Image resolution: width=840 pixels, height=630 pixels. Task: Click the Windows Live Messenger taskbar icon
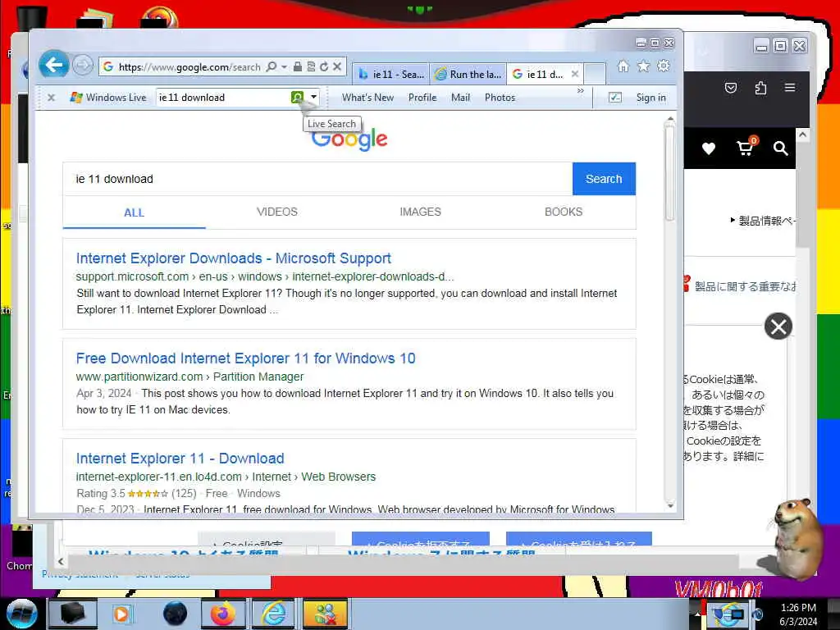(325, 614)
